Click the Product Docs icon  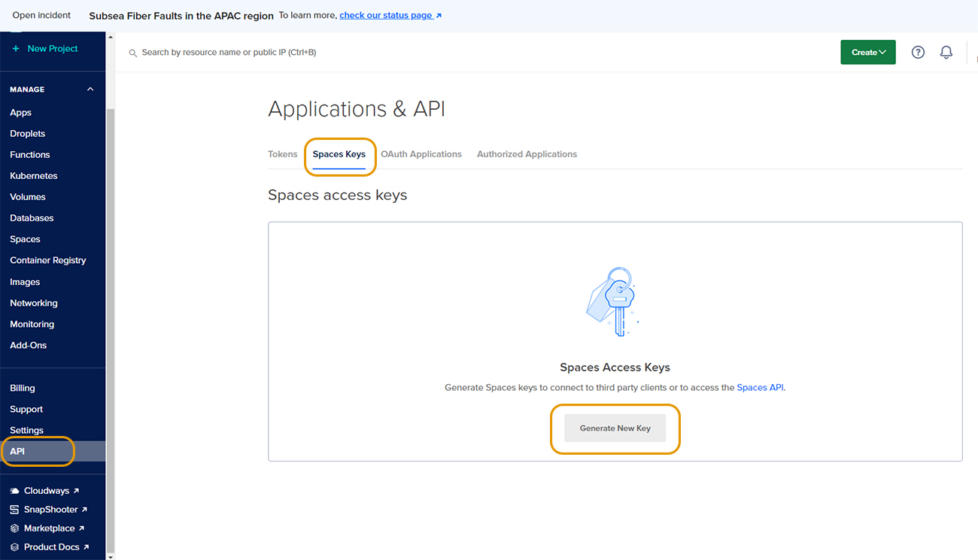click(x=14, y=547)
